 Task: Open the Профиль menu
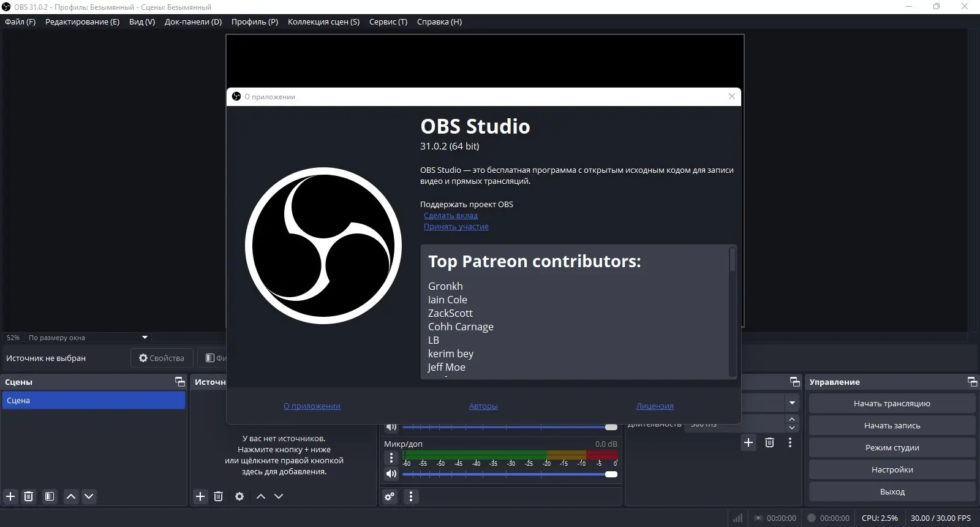pos(255,21)
